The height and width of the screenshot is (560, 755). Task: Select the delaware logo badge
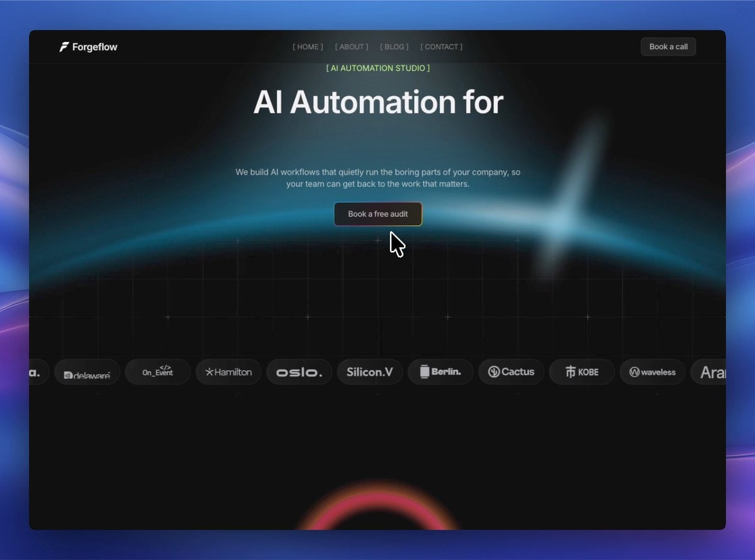(x=87, y=372)
